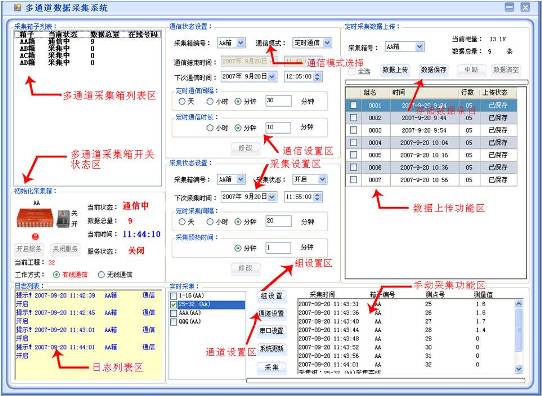Click the 中断 interrupt button
This screenshot has width=542, height=396.
[471, 70]
